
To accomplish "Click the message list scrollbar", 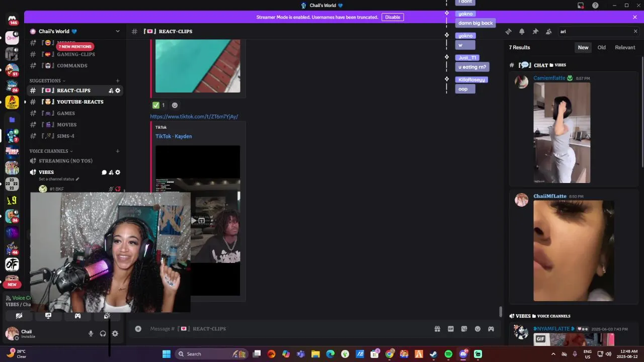I will coord(500,312).
